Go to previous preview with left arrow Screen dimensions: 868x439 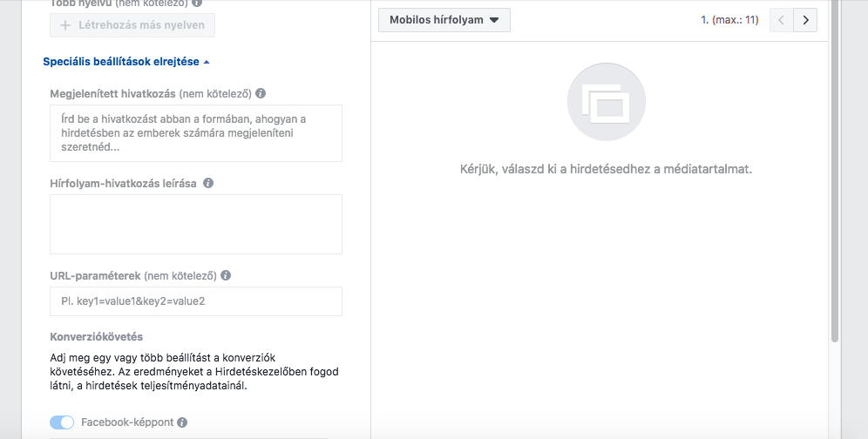click(781, 21)
